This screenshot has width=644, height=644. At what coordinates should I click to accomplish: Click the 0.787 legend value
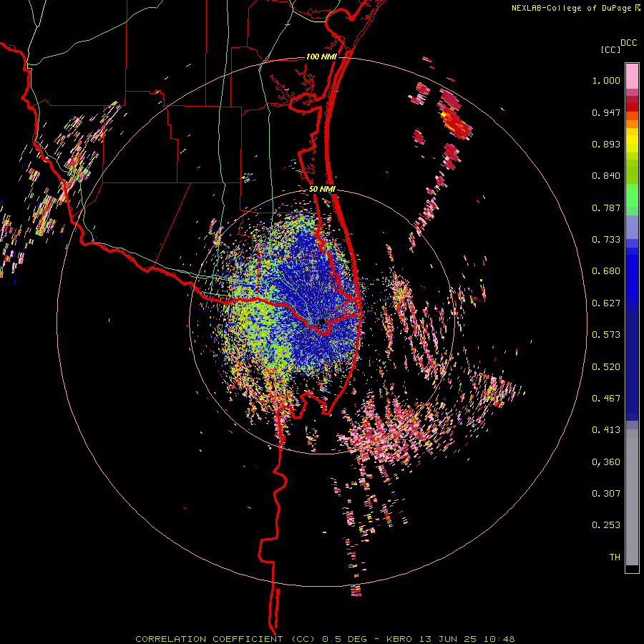click(x=606, y=208)
